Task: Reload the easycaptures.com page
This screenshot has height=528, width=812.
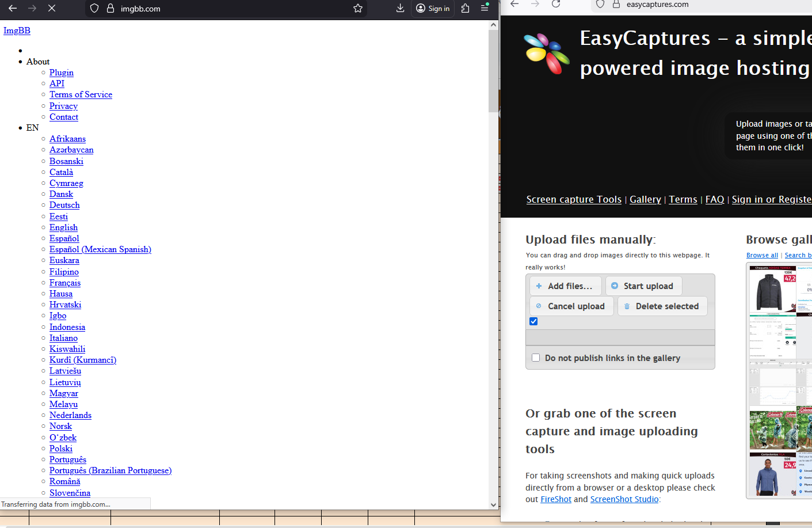Action: pos(556,4)
